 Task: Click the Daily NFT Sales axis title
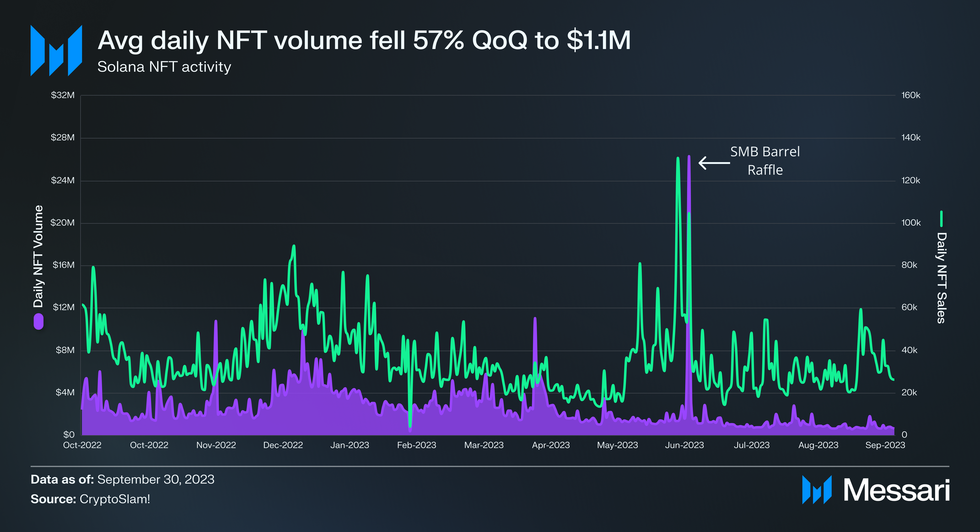point(941,277)
